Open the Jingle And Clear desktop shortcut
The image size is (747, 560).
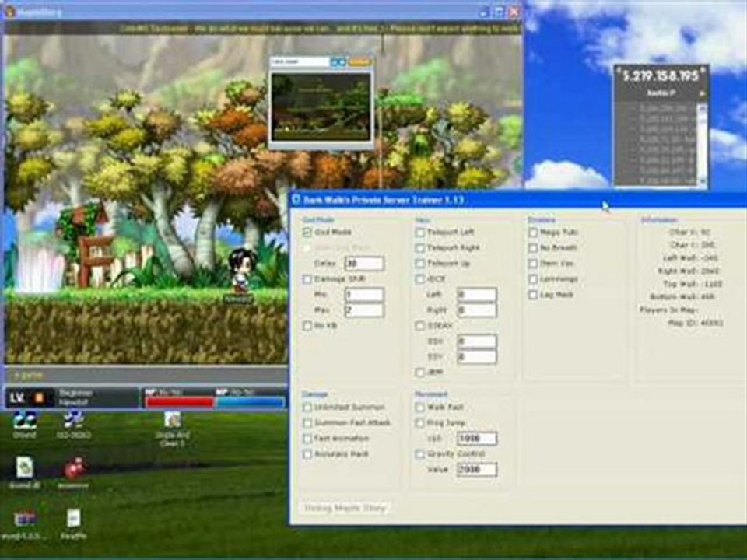(173, 421)
